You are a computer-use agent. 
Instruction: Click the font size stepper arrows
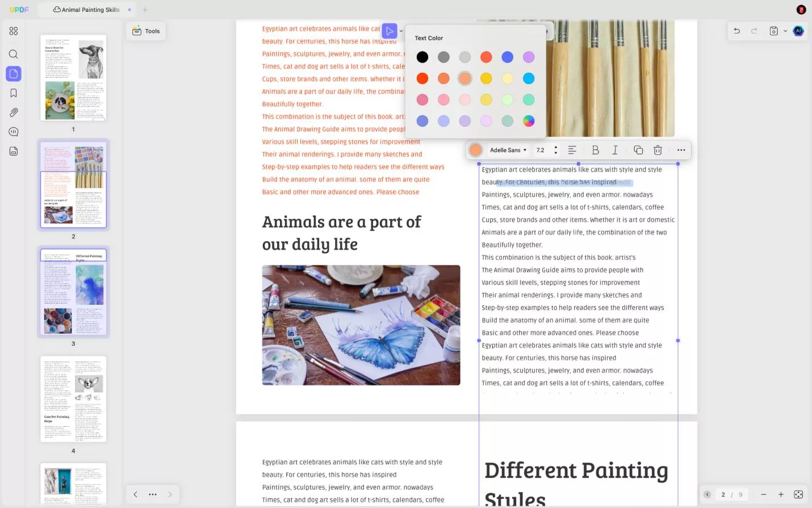click(x=555, y=150)
